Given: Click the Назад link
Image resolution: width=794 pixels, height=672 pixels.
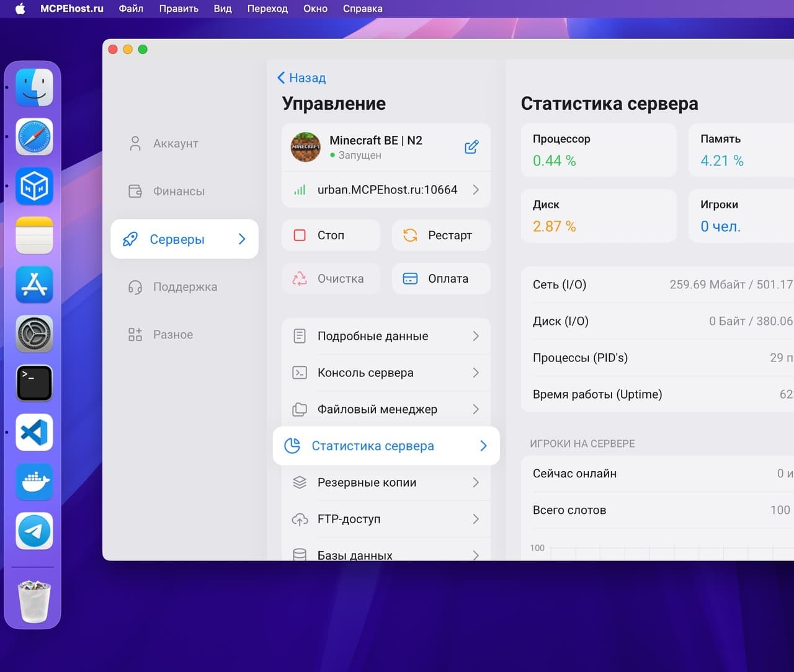Looking at the screenshot, I should point(301,77).
